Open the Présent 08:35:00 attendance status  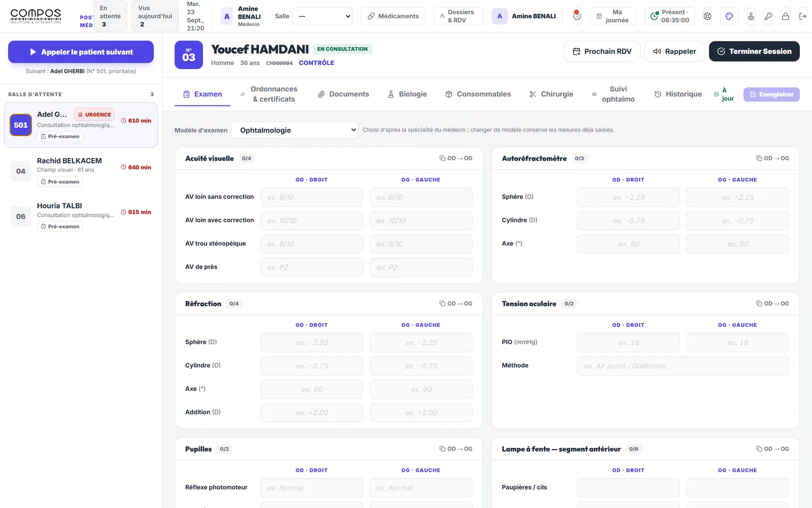[x=670, y=16]
